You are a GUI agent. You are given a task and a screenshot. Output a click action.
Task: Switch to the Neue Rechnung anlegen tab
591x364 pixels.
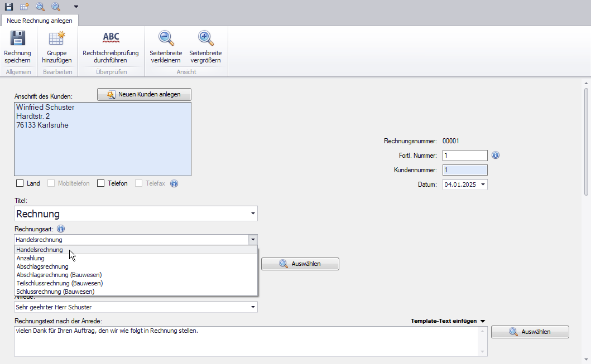click(40, 21)
